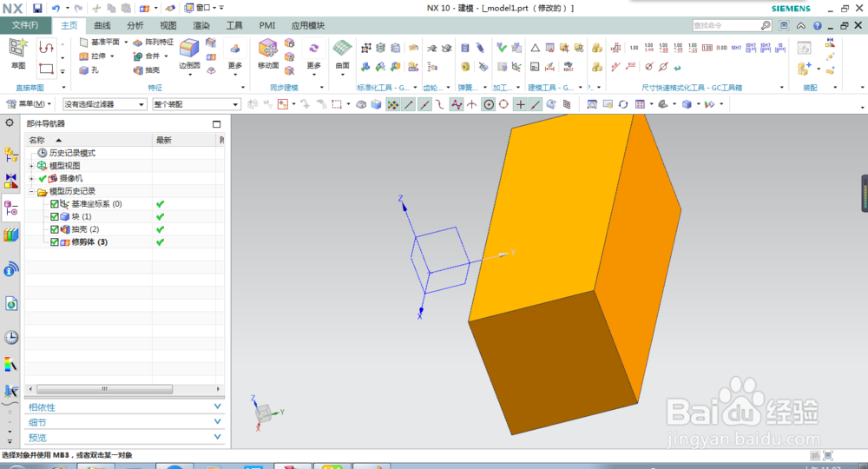Switch to the 视图 ribbon tab
The image size is (868, 469).
[168, 25]
